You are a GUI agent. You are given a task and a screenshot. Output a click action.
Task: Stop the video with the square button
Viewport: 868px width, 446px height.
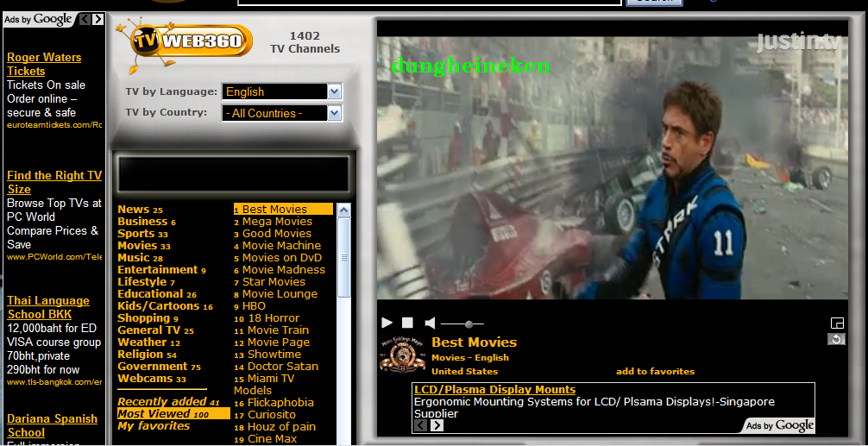click(407, 323)
